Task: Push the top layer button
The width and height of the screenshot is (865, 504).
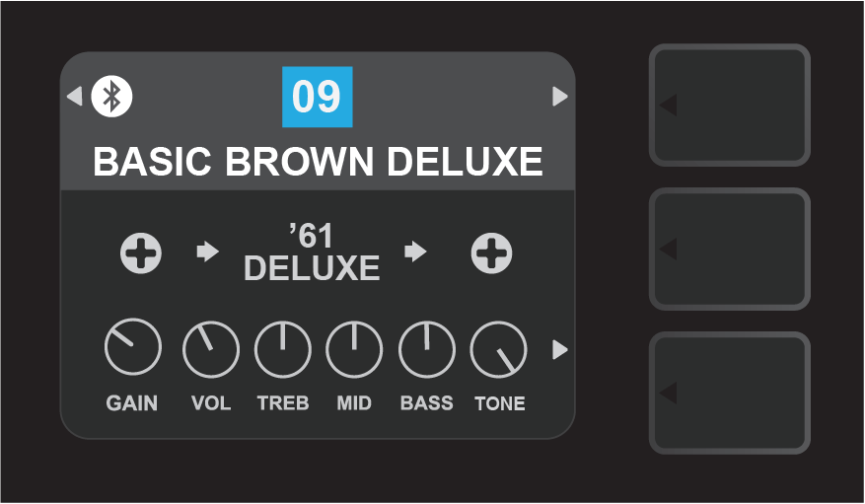Action: 730,105
